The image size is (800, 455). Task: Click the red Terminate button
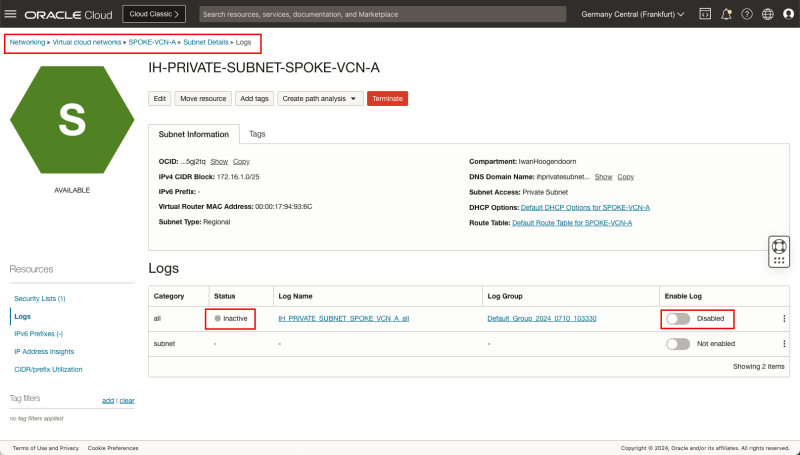pos(388,99)
